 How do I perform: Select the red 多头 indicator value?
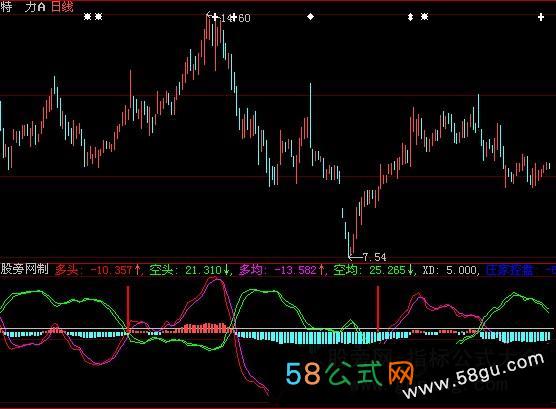[98, 270]
